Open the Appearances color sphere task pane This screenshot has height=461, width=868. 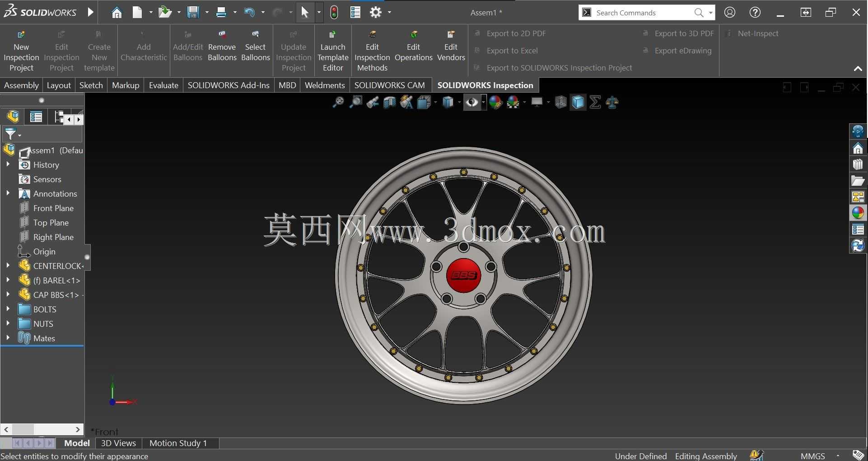point(858,213)
